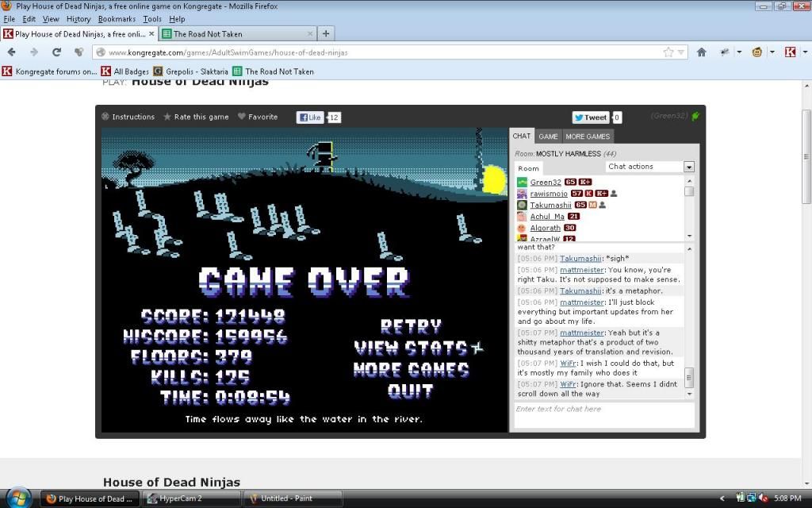Image resolution: width=812 pixels, height=508 pixels.
Task: Click QUIT in the game menu
Action: click(410, 391)
